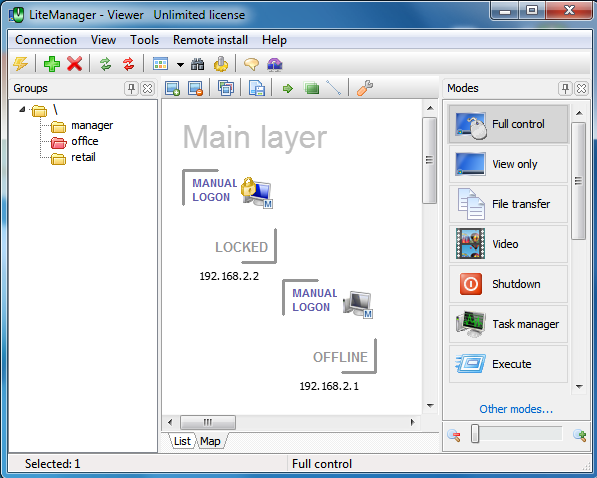This screenshot has height=478, width=597.
Task: Delete connection with the red X icon
Action: (x=75, y=64)
